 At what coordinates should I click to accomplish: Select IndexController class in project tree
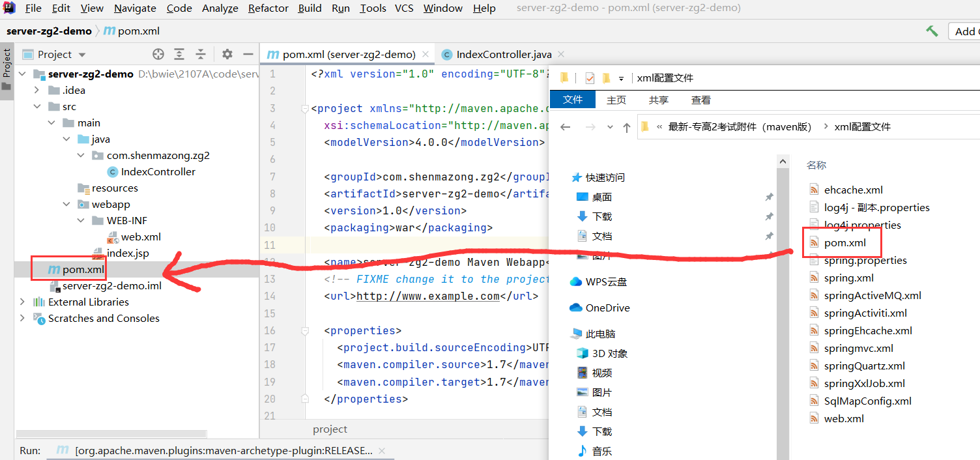(158, 172)
